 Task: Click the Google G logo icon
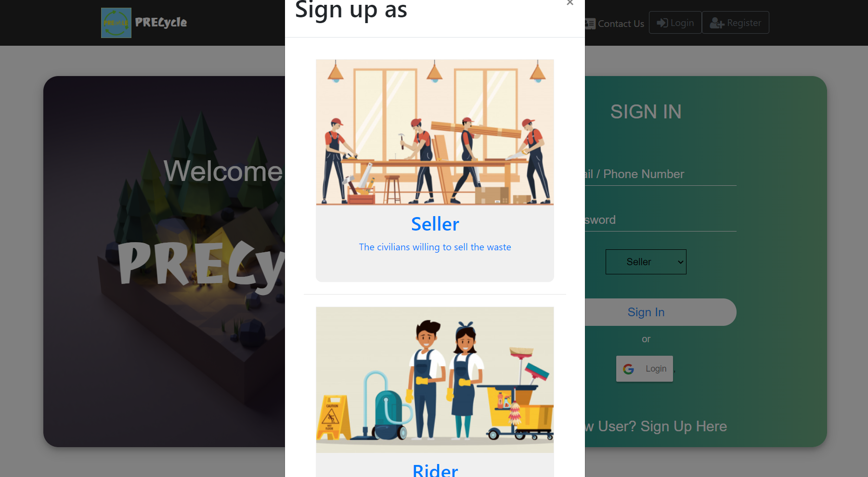628,369
